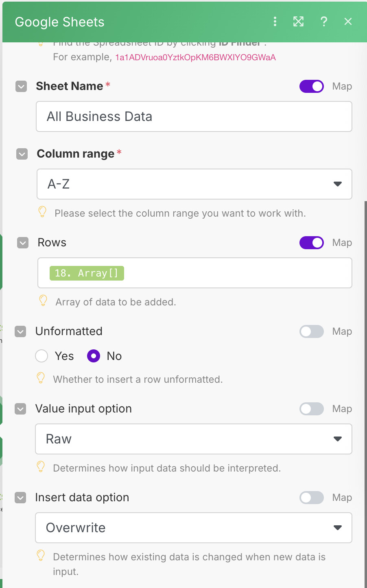367x588 pixels.
Task: Click the Google Sheets panel title
Action: click(60, 22)
